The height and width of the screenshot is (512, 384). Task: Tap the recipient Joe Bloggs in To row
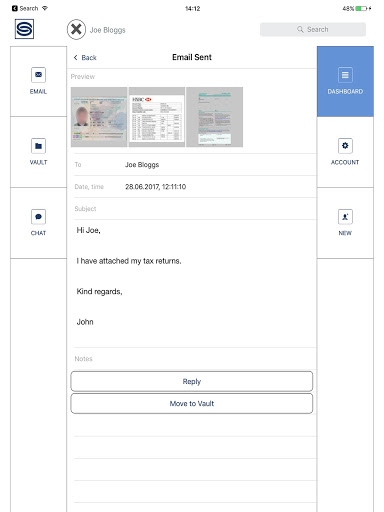coord(142,165)
